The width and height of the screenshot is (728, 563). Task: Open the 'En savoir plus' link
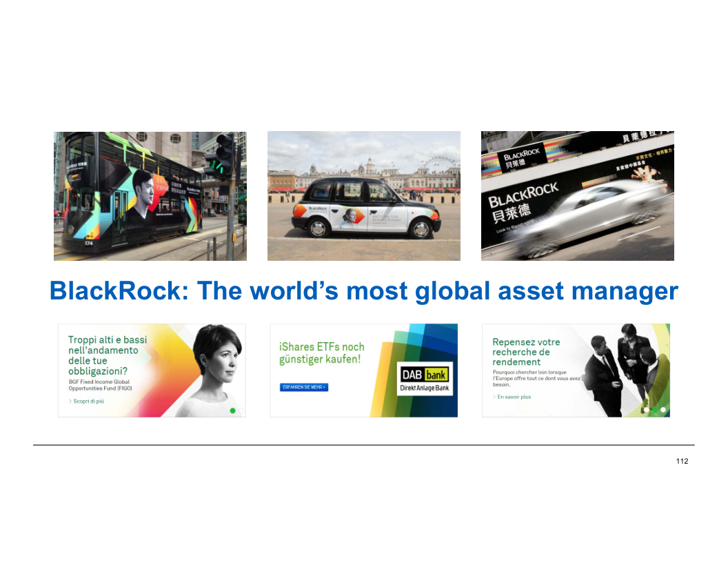pos(514,397)
